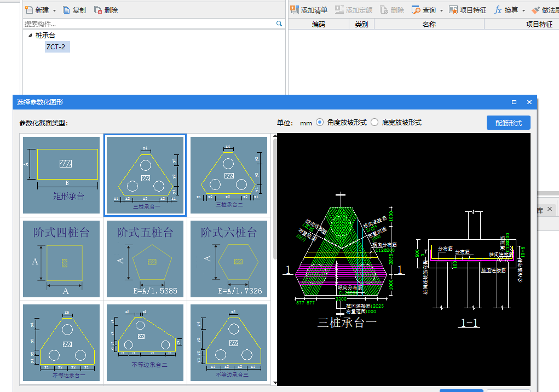Click the thumbnail list scrollbar thumb
Image resolution: width=559 pixels, height=392 pixels.
[275, 199]
